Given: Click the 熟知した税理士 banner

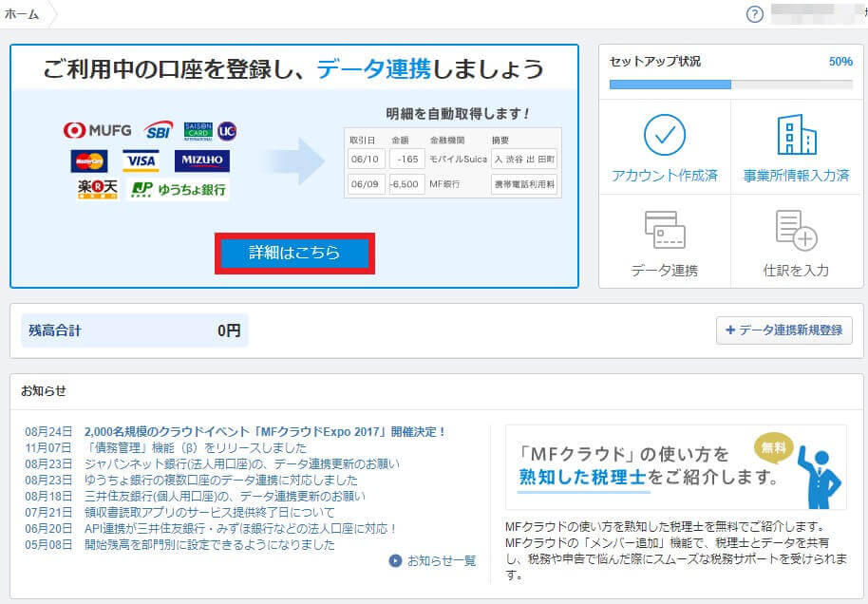Looking at the screenshot, I should [675, 467].
